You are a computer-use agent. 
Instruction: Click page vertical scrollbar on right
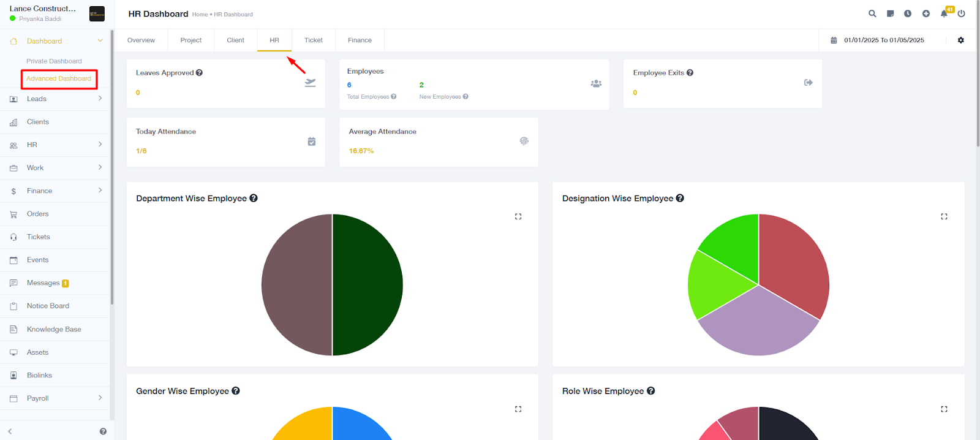(978, 74)
